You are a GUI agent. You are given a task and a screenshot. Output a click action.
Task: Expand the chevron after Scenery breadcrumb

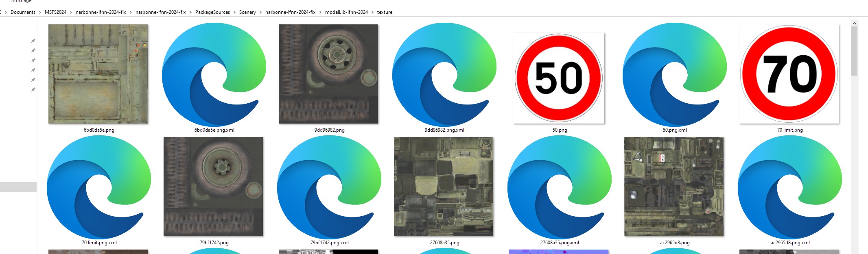tap(261, 12)
